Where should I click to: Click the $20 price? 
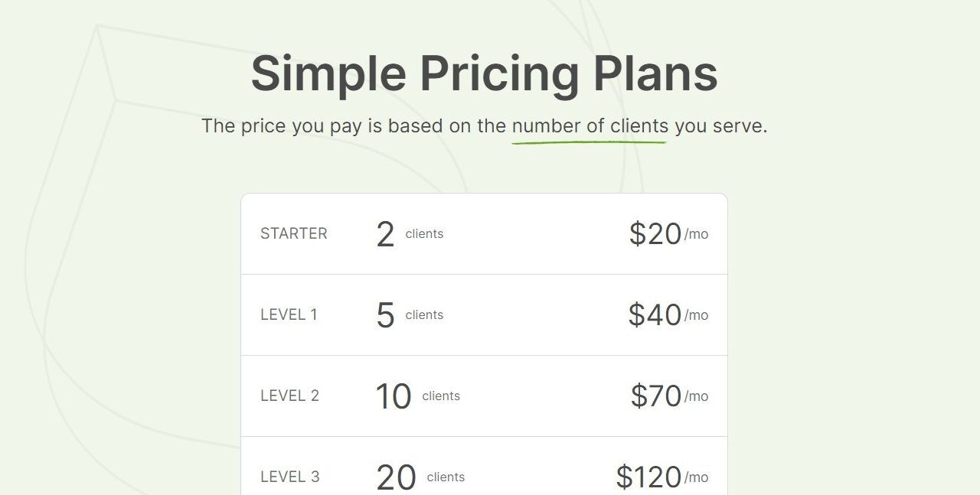tap(655, 234)
